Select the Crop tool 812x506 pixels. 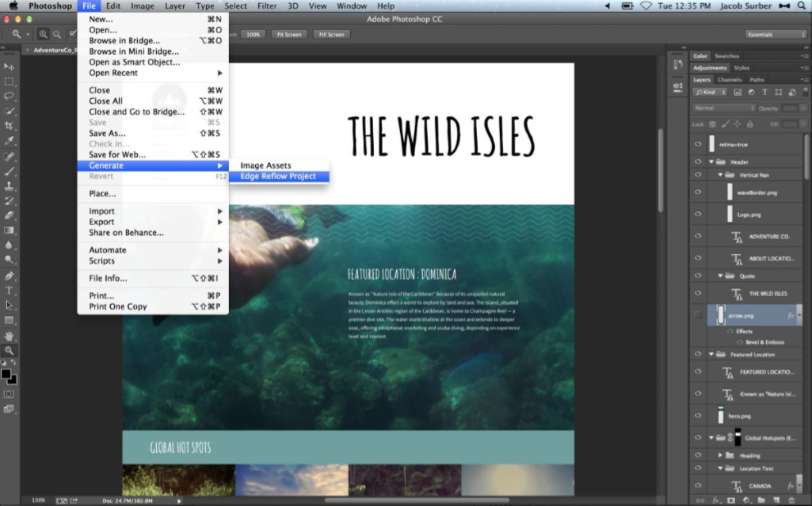tap(10, 126)
